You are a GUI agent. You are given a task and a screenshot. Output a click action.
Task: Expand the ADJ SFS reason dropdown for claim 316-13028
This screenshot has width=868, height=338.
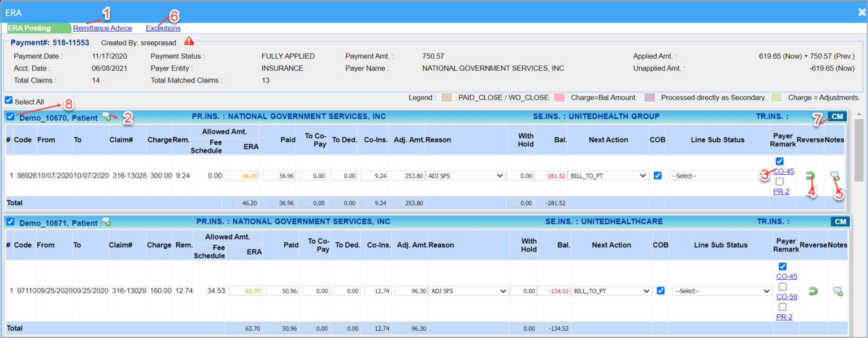[x=465, y=176]
